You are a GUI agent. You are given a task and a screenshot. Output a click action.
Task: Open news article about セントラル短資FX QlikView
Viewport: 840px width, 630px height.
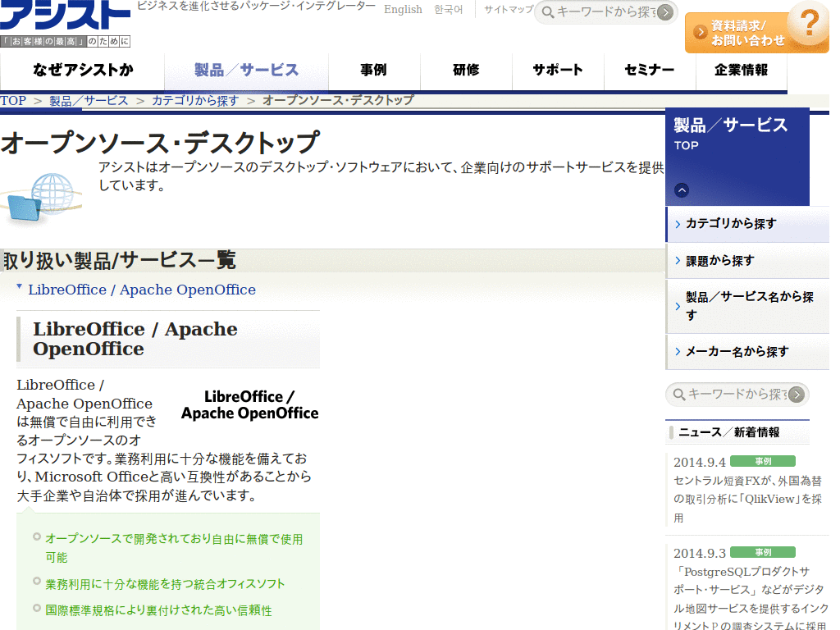[747, 500]
